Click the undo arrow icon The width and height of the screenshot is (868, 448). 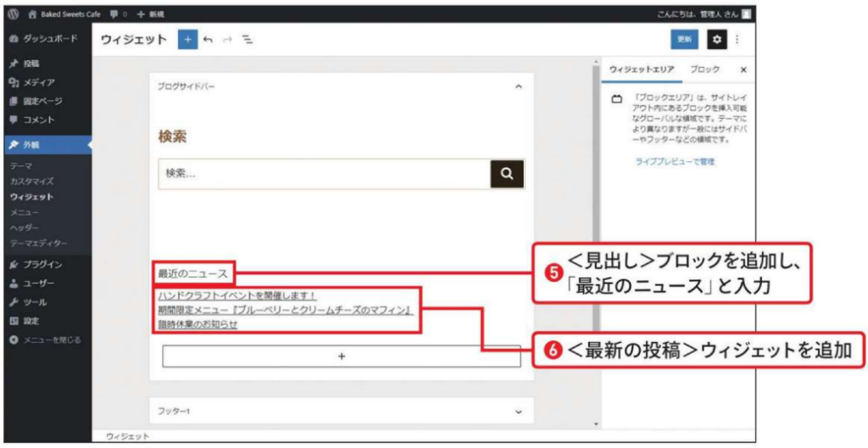pos(209,40)
